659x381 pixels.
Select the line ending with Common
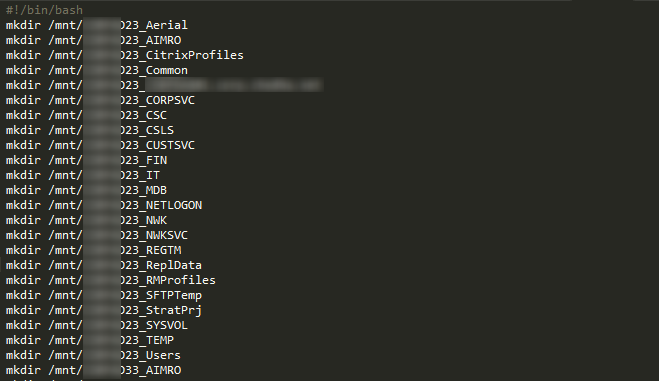pos(97,70)
